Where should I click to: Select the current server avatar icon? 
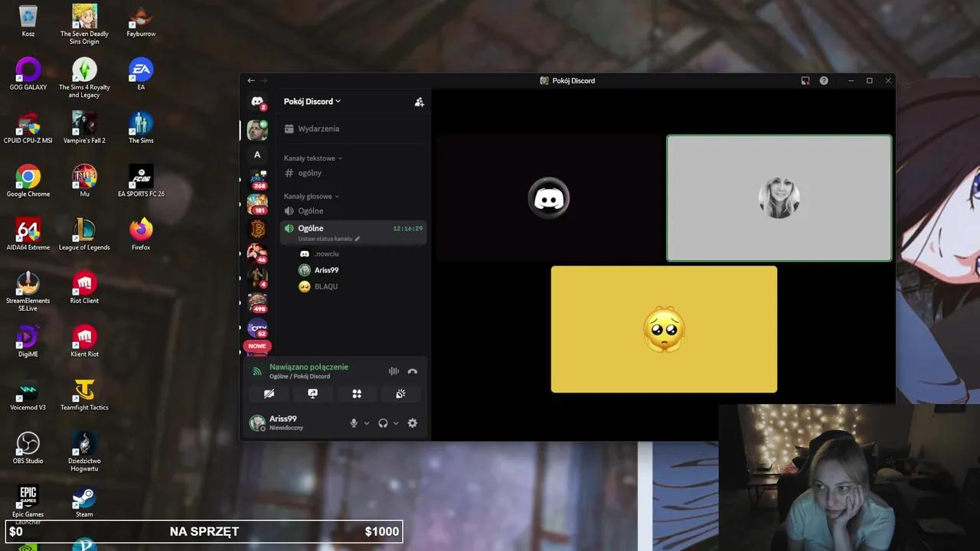(257, 129)
